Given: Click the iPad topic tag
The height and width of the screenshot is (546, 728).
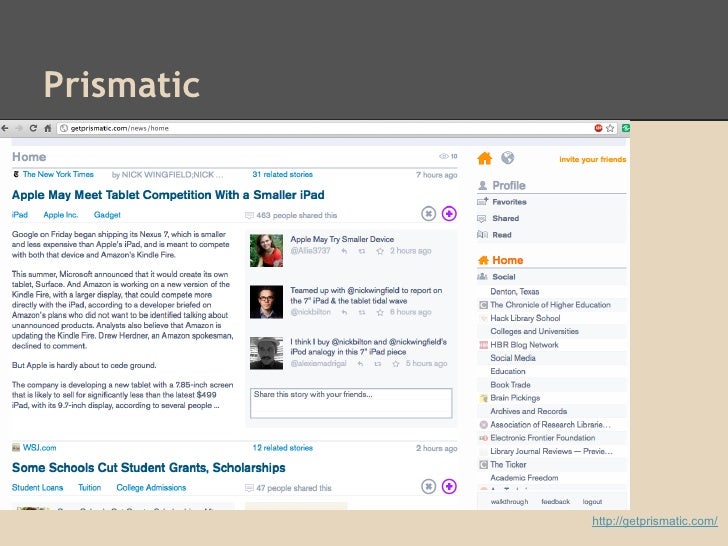Looking at the screenshot, I should click(20, 215).
